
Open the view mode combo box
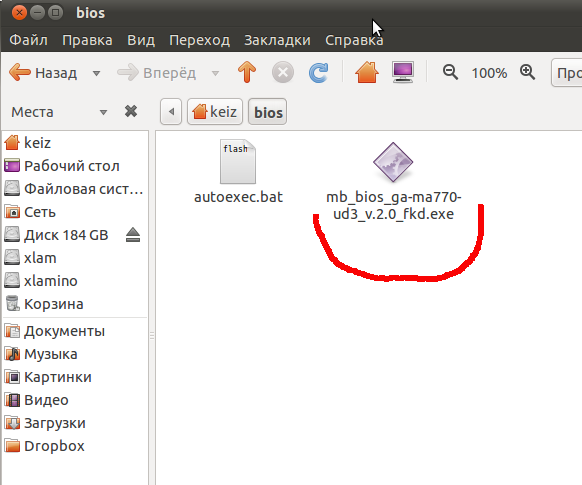tap(567, 73)
